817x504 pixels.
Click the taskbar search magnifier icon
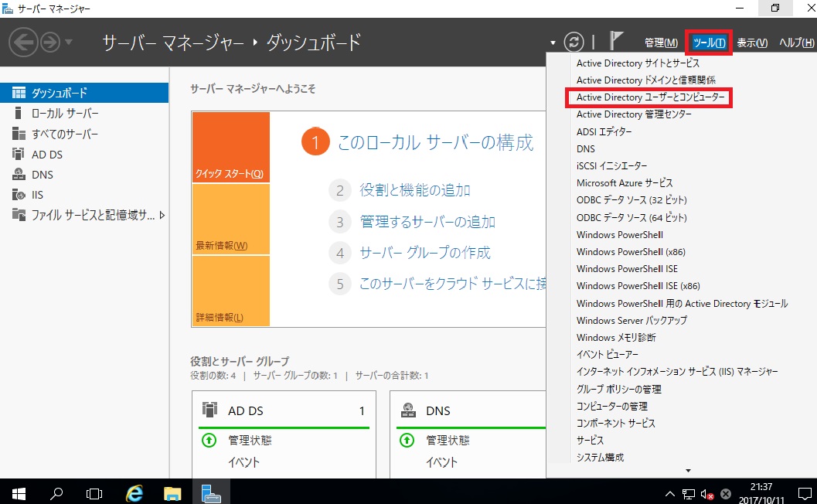pyautogui.click(x=56, y=492)
